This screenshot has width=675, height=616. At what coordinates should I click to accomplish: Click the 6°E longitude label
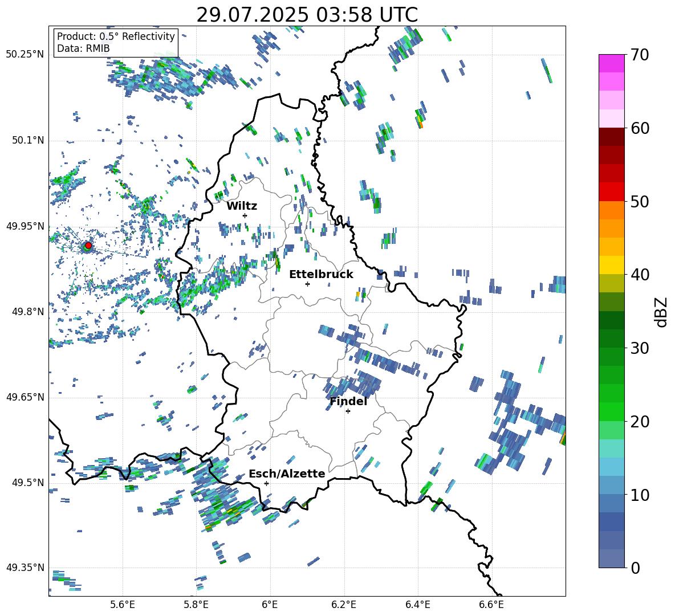[270, 605]
